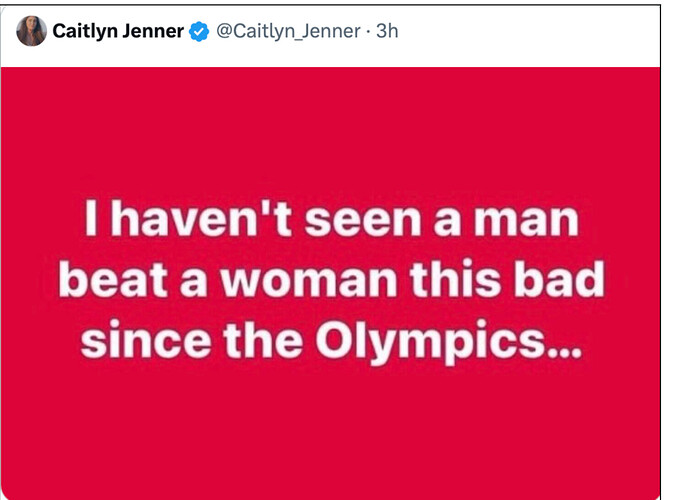
Task: Select the word "beat" in the image
Action: tap(113, 279)
